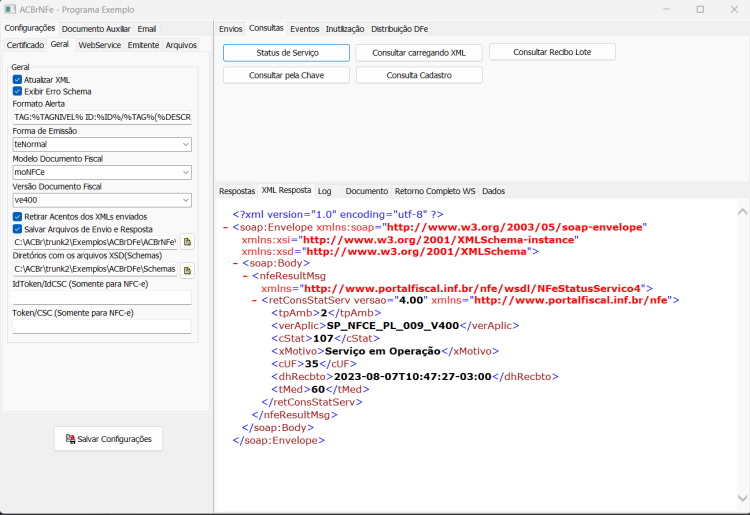Image resolution: width=750 pixels, height=515 pixels.
Task: Switch to the WebService tab
Action: (x=99, y=45)
